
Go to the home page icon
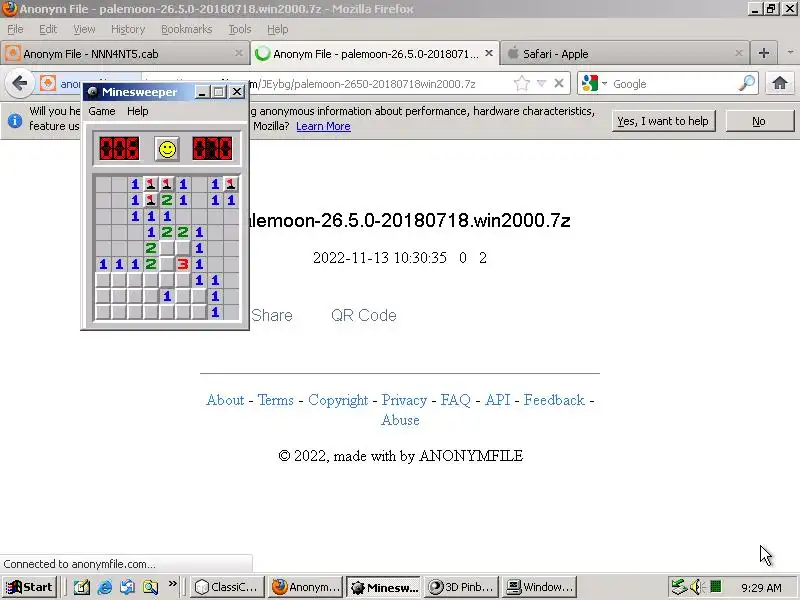(780, 83)
